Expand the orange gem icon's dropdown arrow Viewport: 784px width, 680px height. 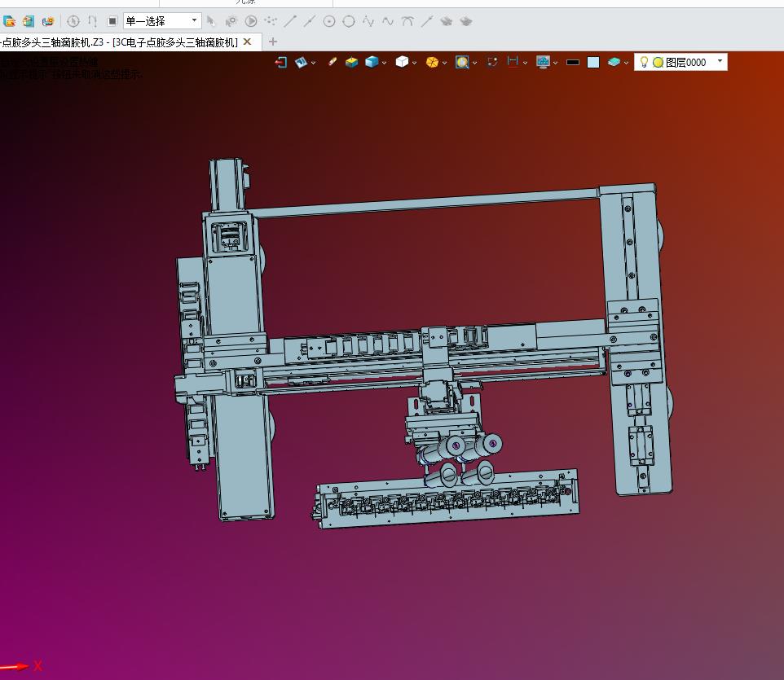pos(444,63)
